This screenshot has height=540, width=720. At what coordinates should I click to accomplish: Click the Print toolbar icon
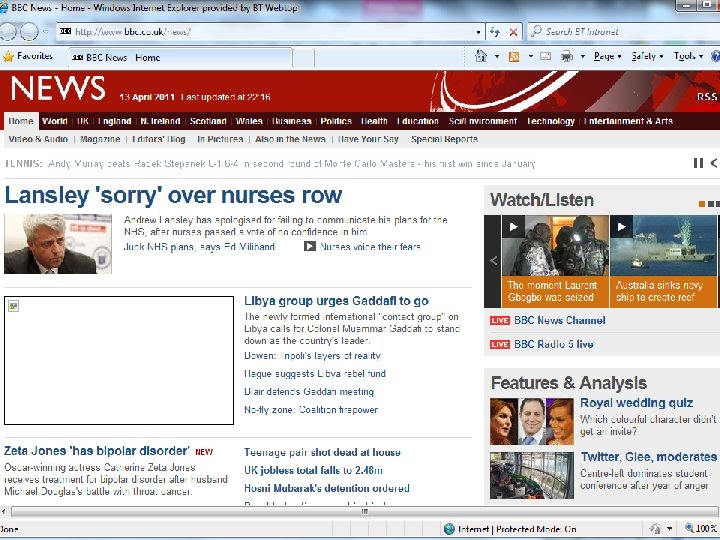[567, 56]
